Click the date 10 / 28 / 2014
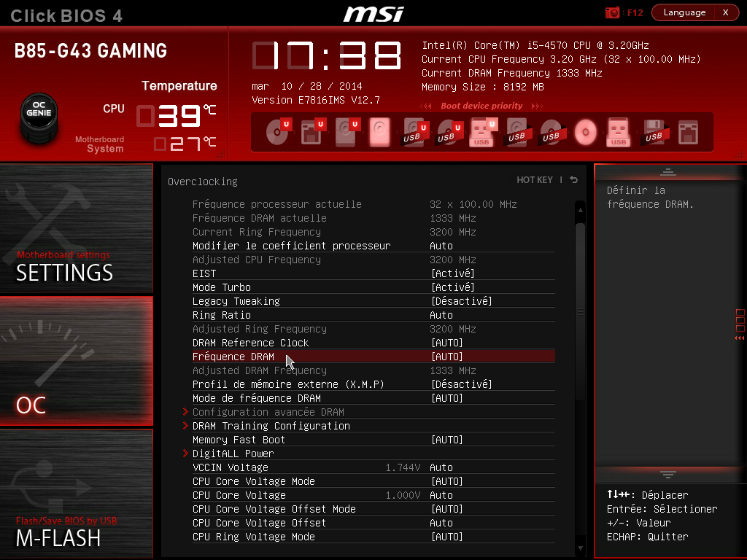747x560 pixels. [x=322, y=86]
